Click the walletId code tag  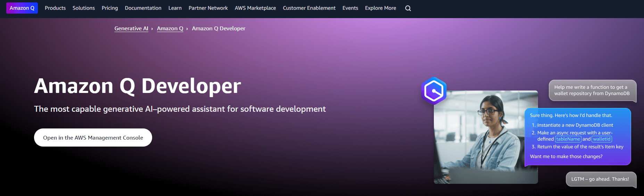click(x=602, y=139)
